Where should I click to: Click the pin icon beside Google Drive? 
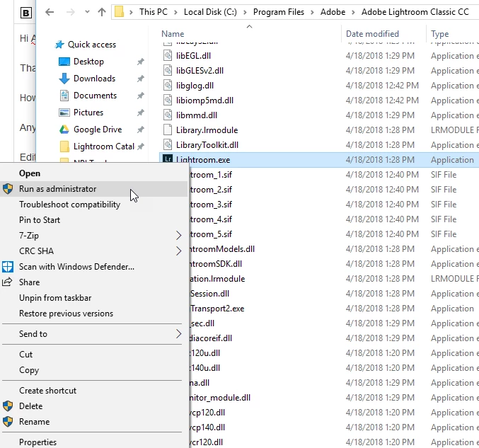[141, 130]
